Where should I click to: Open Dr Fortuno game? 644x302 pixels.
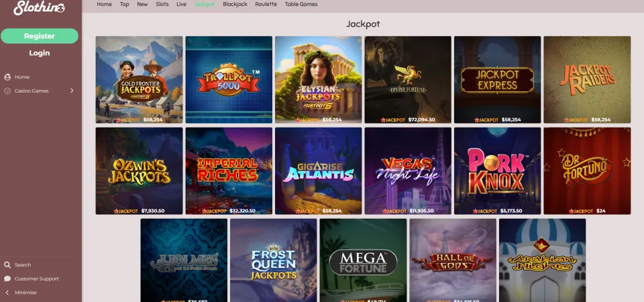tap(587, 171)
